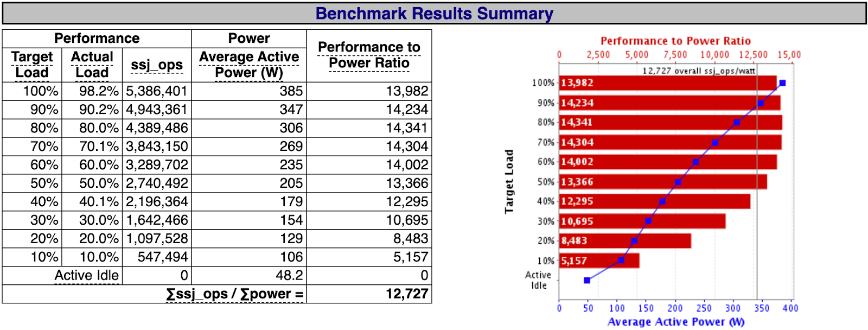Click the red chart bar labeled 13,982

coord(668,82)
